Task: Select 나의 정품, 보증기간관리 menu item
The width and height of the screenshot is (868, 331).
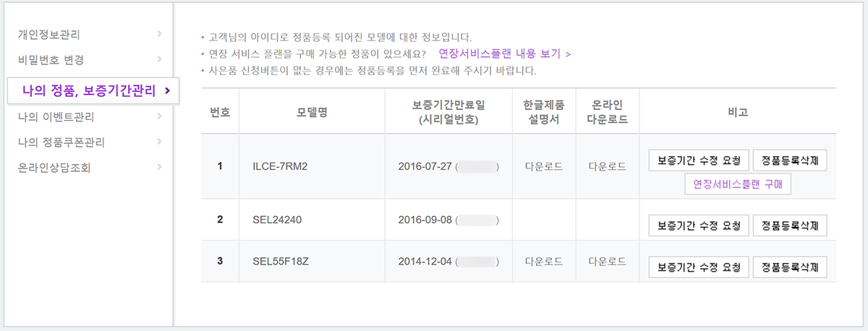Action: 88,90
